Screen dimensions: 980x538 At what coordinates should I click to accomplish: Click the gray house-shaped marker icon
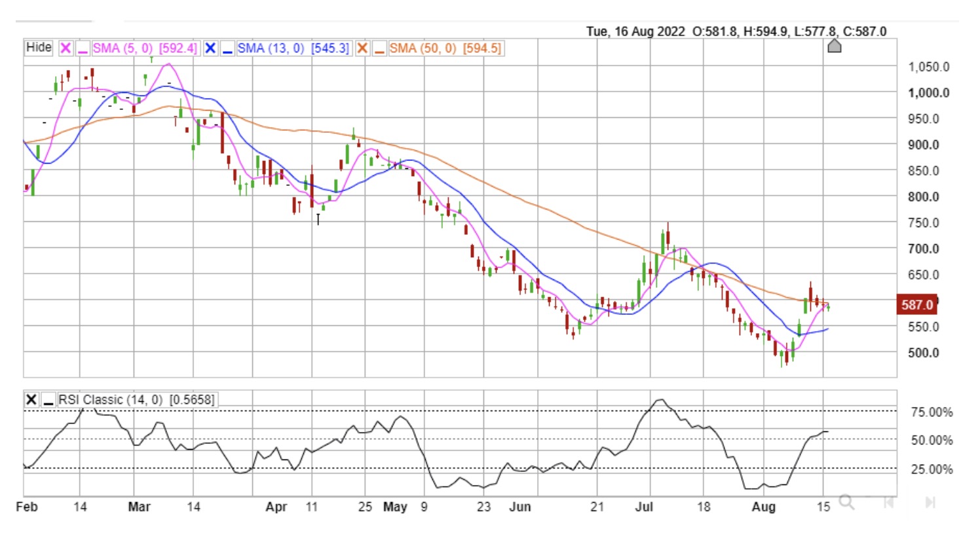click(x=834, y=46)
